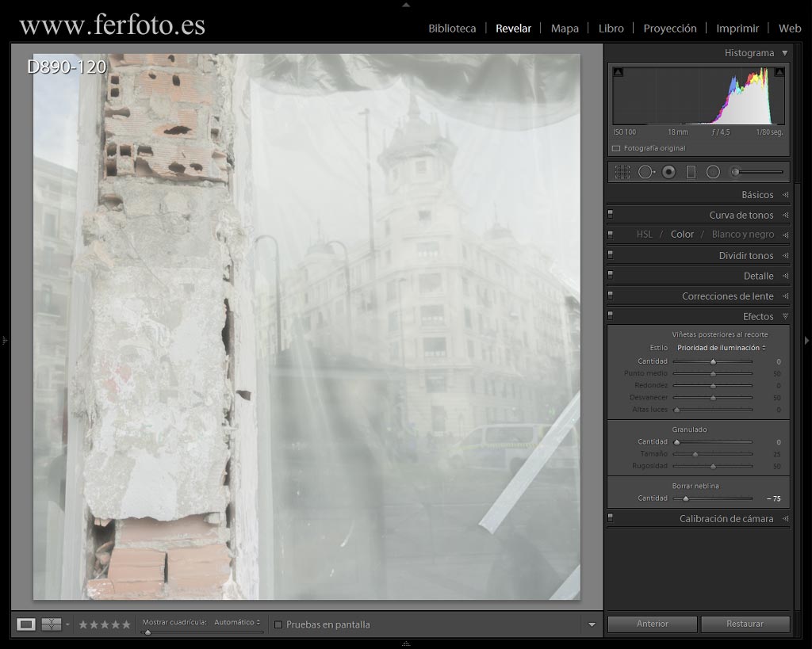Open Mostrar cuadrícula Automático dropdown

point(236,622)
